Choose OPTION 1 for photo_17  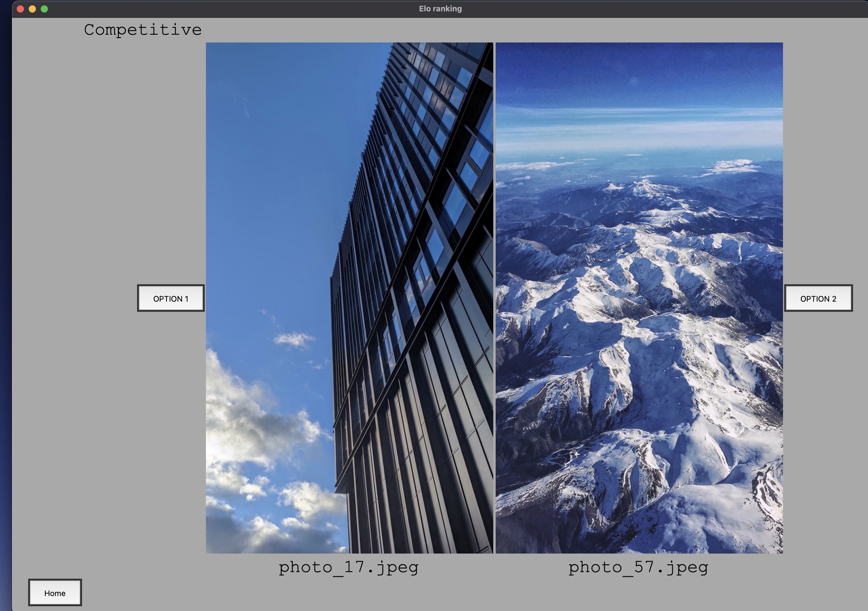tap(171, 298)
